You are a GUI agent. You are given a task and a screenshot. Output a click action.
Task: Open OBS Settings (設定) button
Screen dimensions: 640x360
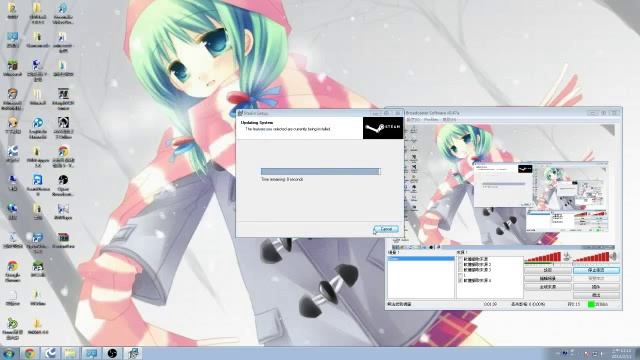[547, 270]
